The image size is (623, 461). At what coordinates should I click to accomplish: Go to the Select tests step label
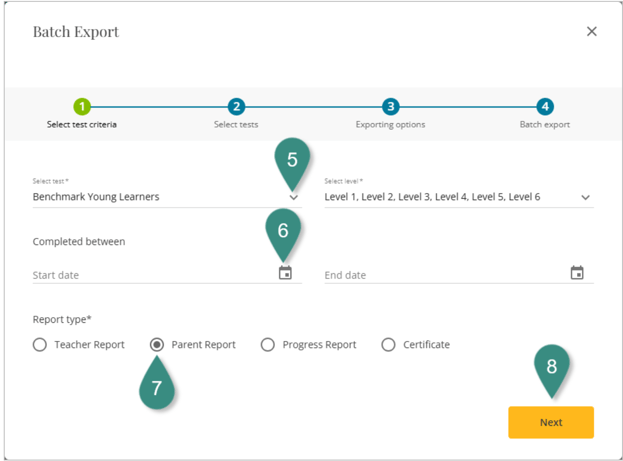point(236,125)
